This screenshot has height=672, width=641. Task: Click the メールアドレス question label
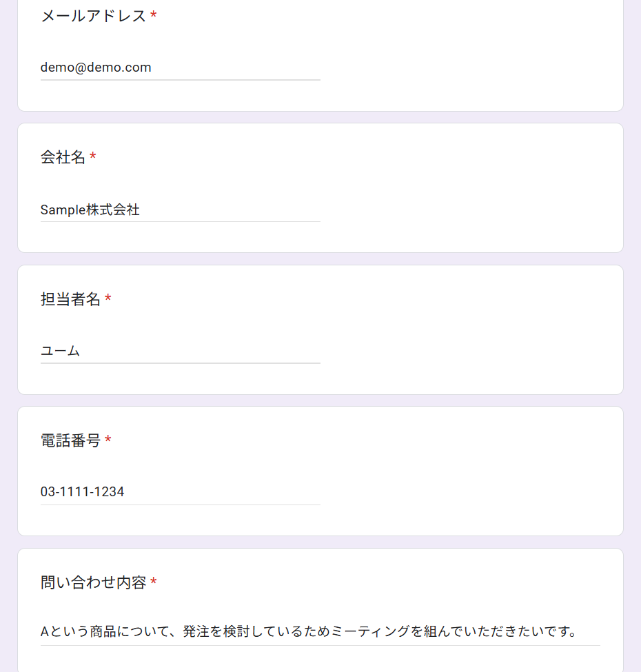point(93,16)
